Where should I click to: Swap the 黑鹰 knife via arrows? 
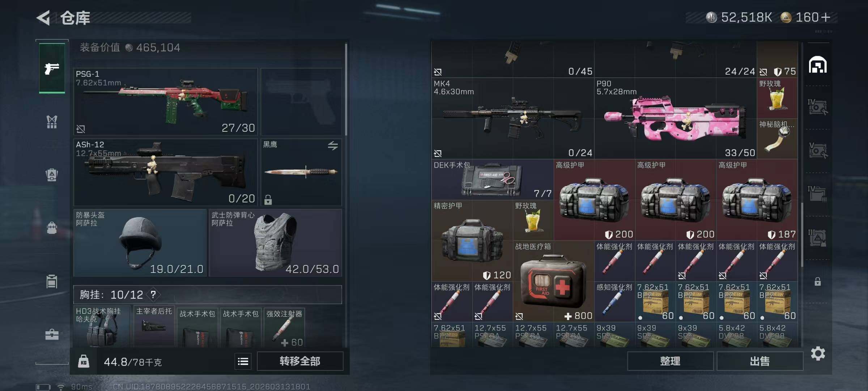(x=333, y=146)
